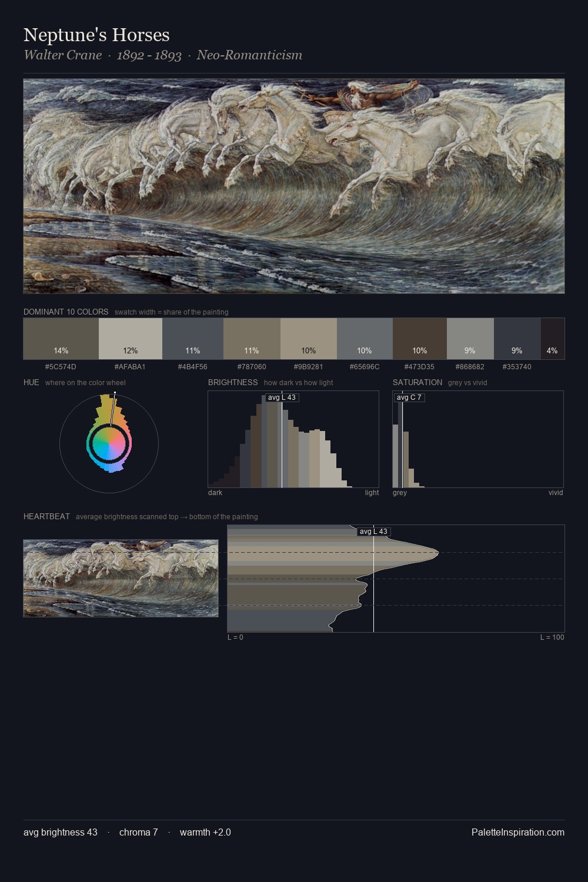Click the 'warmth +2.0' footer stat
This screenshot has width=588, height=882.
pos(205,832)
